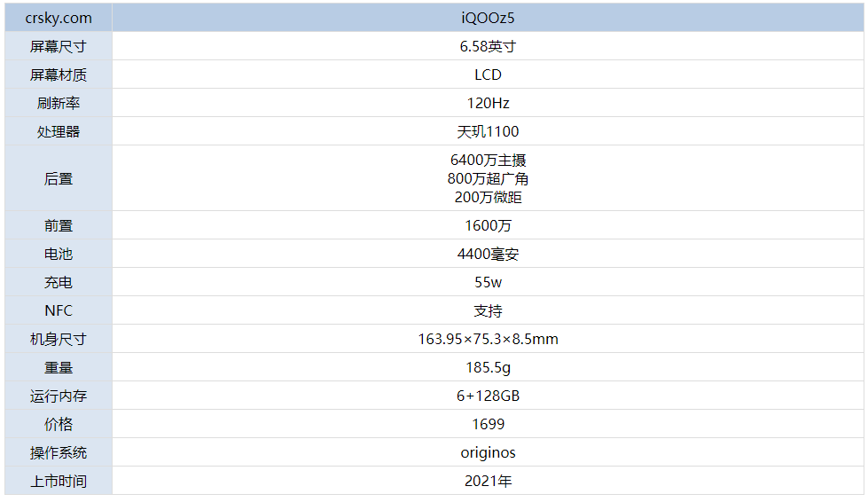Select the 185.5g weight value
Viewport: 868px width, 502px height.
488,367
